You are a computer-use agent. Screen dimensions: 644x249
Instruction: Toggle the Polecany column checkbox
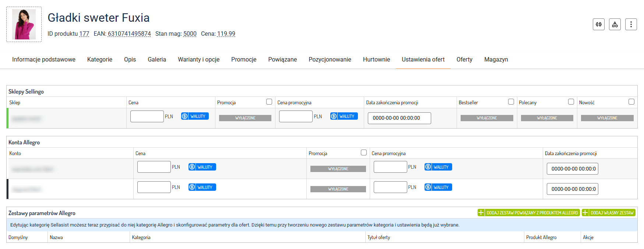[x=571, y=102]
